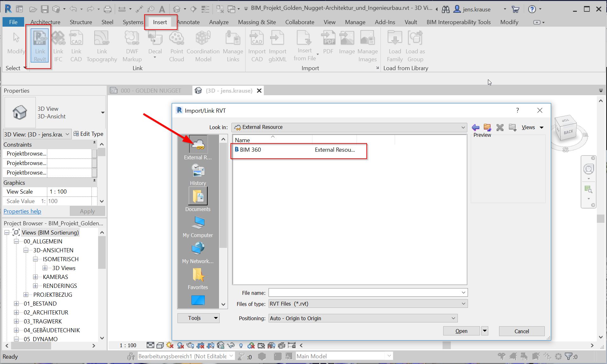Image resolution: width=607 pixels, height=364 pixels.
Task: Toggle the crop region visibility
Action: (x=211, y=345)
